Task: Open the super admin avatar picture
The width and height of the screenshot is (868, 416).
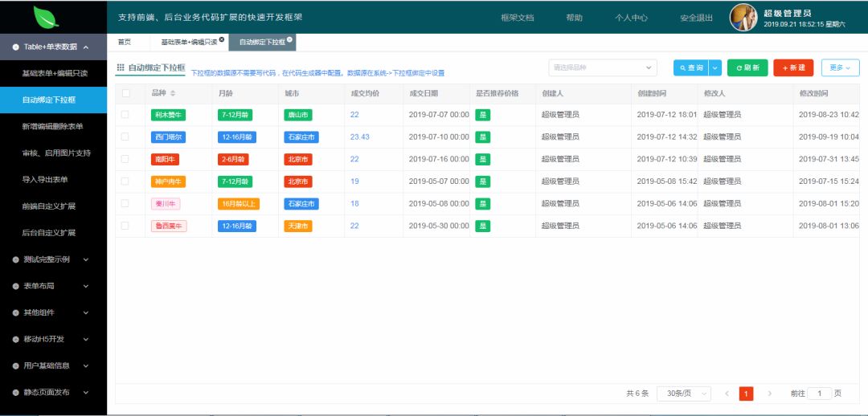Action: click(x=743, y=17)
